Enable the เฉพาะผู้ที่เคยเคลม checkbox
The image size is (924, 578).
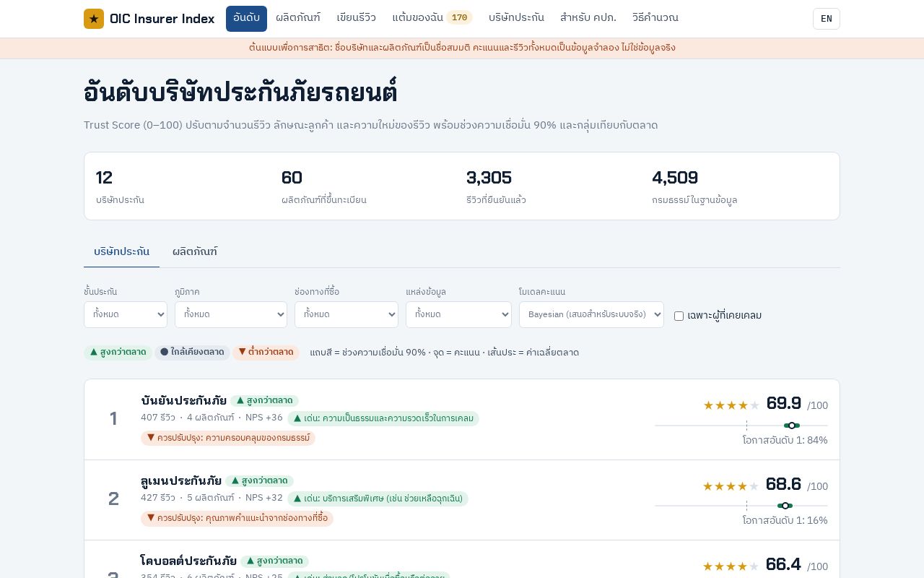click(x=679, y=316)
